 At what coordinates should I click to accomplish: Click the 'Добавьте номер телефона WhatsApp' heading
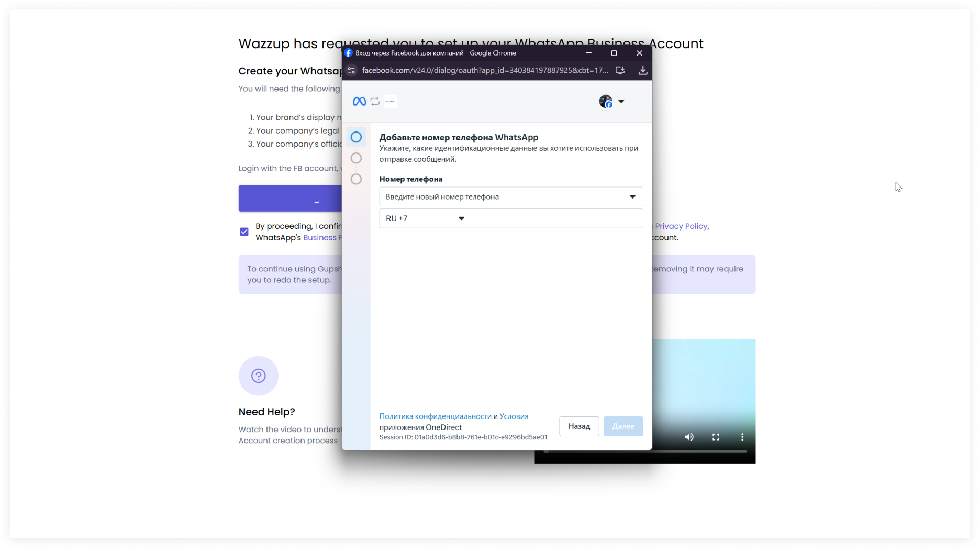point(459,137)
